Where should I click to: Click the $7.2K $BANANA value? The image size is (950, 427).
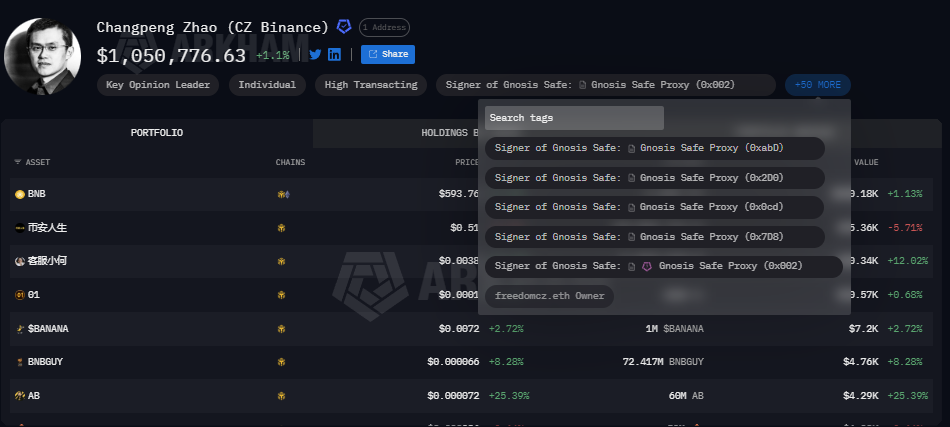(x=863, y=329)
